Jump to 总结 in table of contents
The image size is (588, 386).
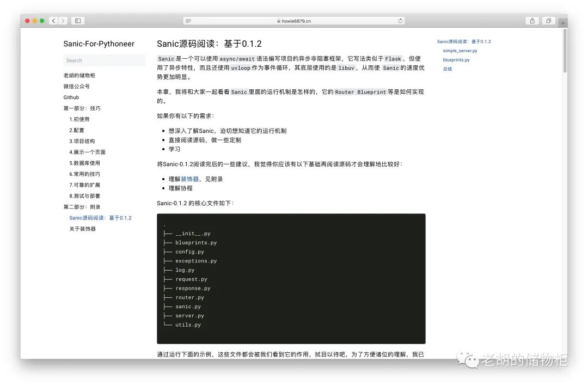(448, 69)
